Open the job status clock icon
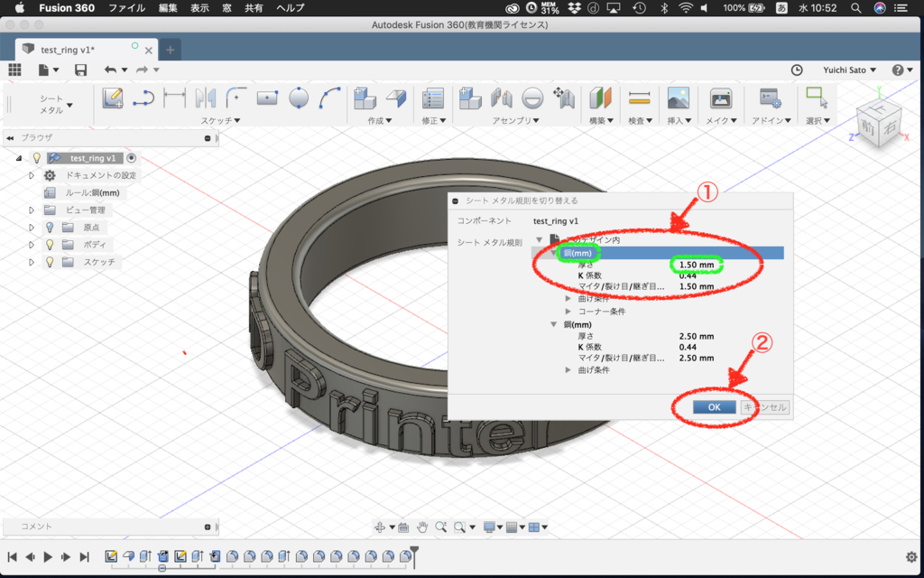 coord(797,70)
